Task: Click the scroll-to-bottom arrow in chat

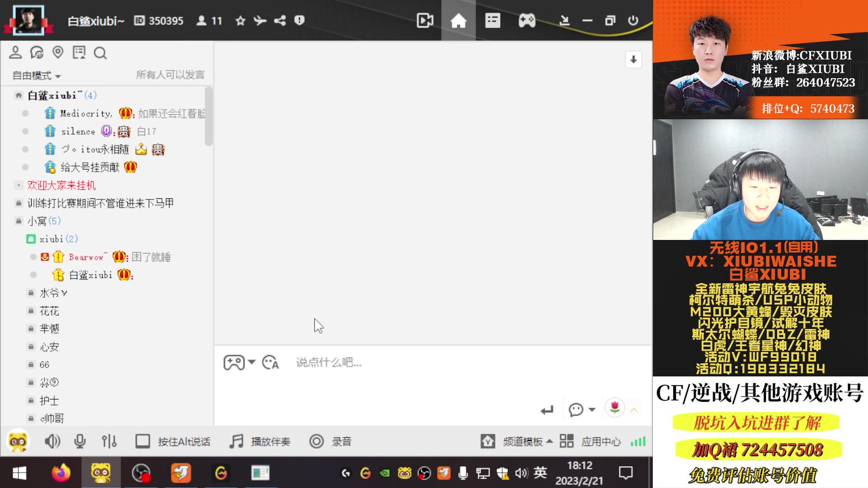Action: click(633, 59)
